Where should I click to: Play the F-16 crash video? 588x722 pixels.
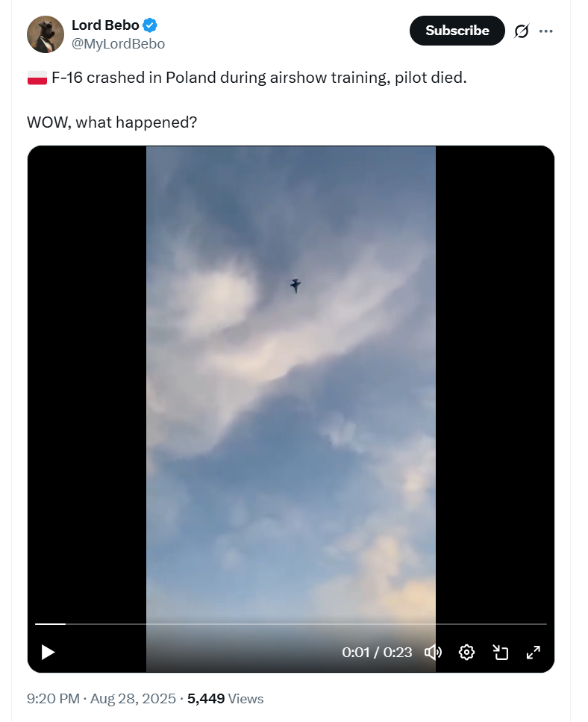(48, 652)
